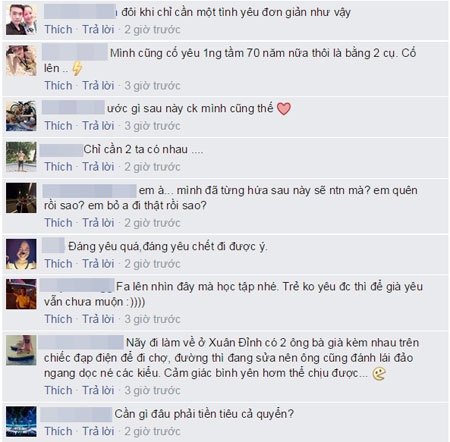This screenshot has height=442, width=450.
Task: Reply to the Xuân Đỉnh ông bà già comment
Action: (x=98, y=390)
